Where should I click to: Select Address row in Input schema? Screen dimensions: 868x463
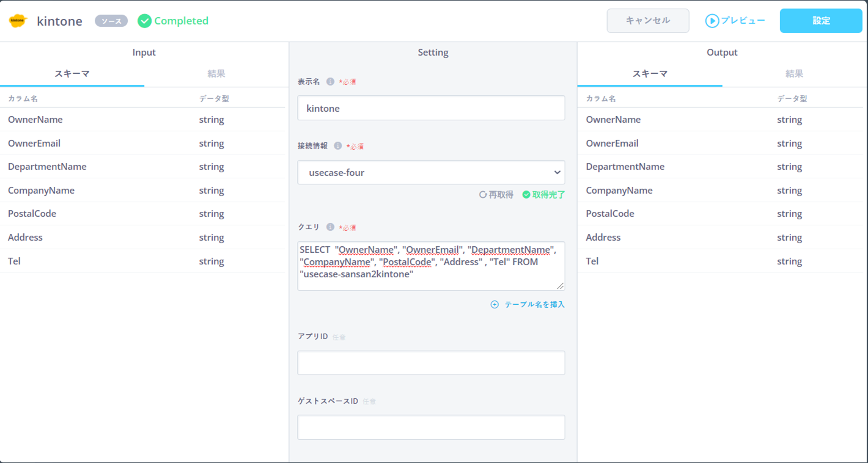click(142, 238)
